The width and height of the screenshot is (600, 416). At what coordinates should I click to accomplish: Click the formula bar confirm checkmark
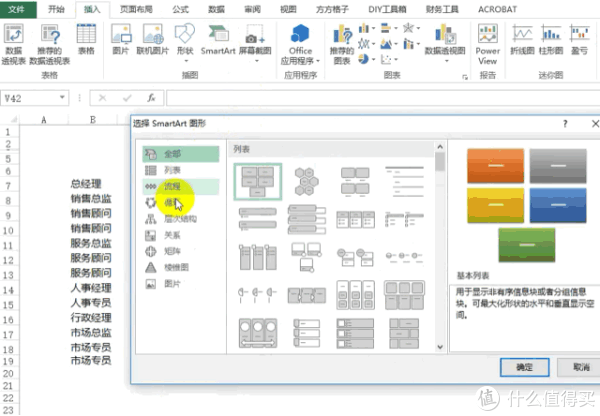pos(127,98)
